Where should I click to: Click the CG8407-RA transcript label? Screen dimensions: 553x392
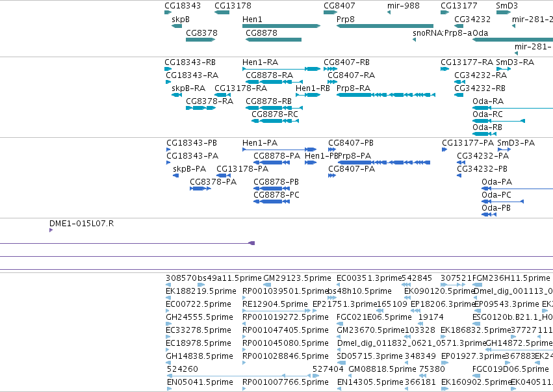[x=352, y=75]
